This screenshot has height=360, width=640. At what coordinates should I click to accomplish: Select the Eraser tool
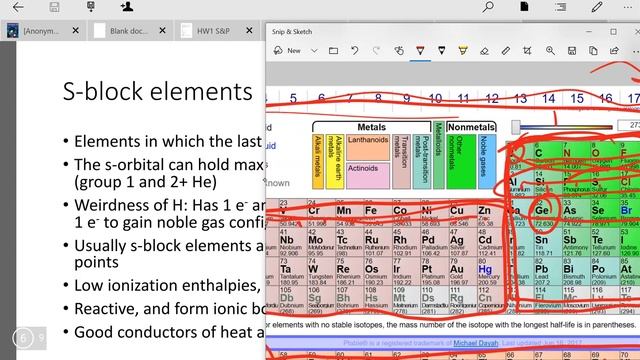pos(484,51)
